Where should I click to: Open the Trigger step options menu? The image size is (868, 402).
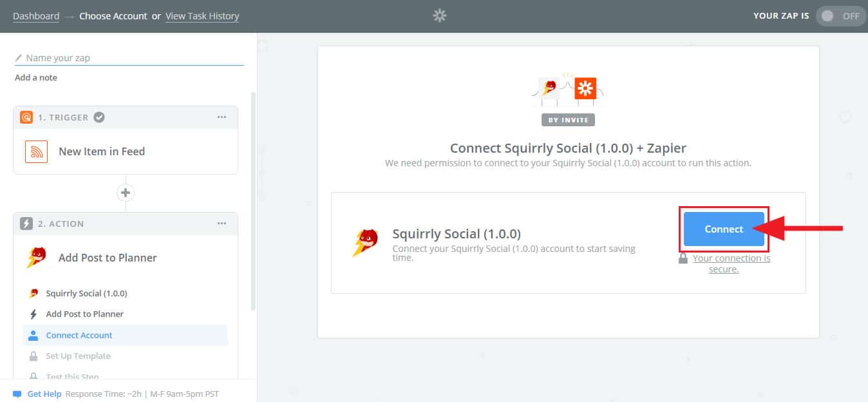click(x=222, y=117)
